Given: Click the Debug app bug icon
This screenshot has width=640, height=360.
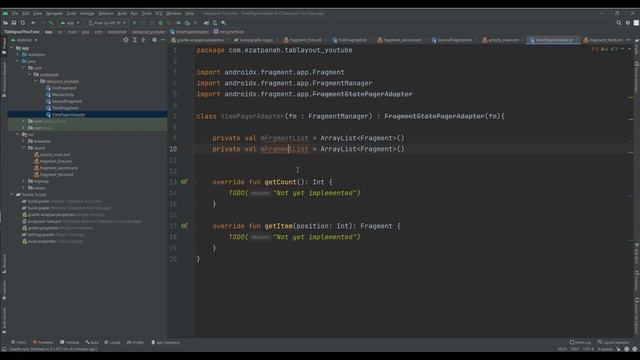Looking at the screenshot, I should point(160,23).
